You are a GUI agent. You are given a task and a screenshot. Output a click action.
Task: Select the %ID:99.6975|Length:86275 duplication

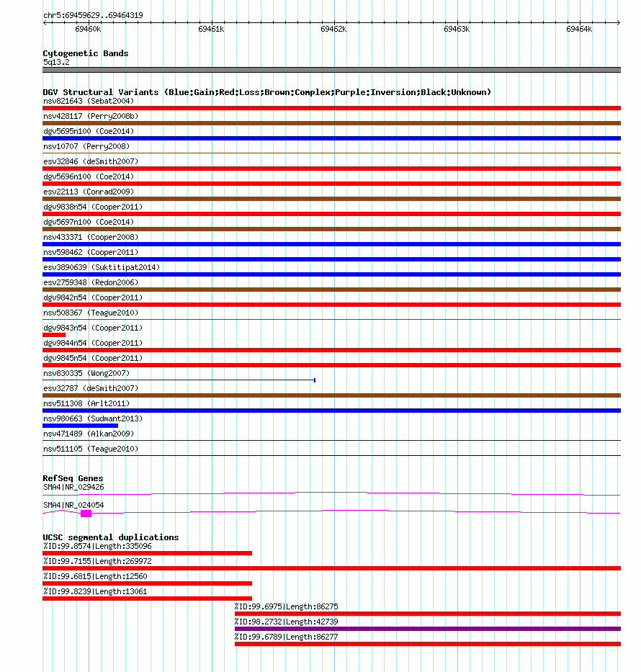[x=428, y=614]
